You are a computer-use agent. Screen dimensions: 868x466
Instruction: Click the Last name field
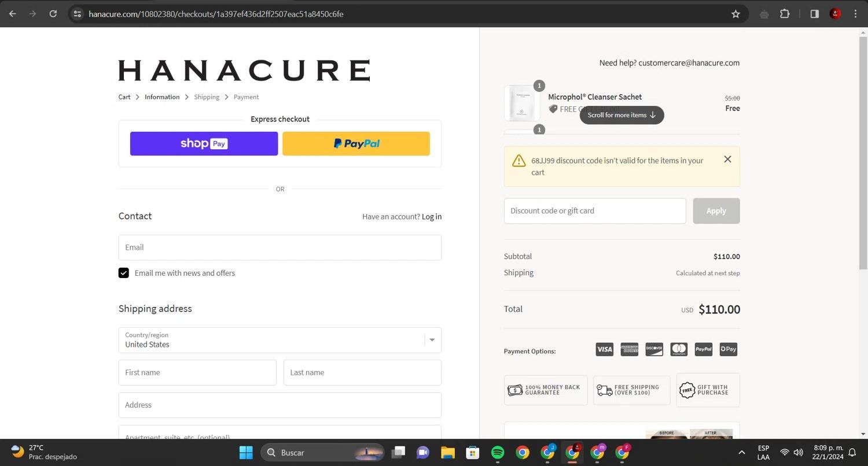362,373
